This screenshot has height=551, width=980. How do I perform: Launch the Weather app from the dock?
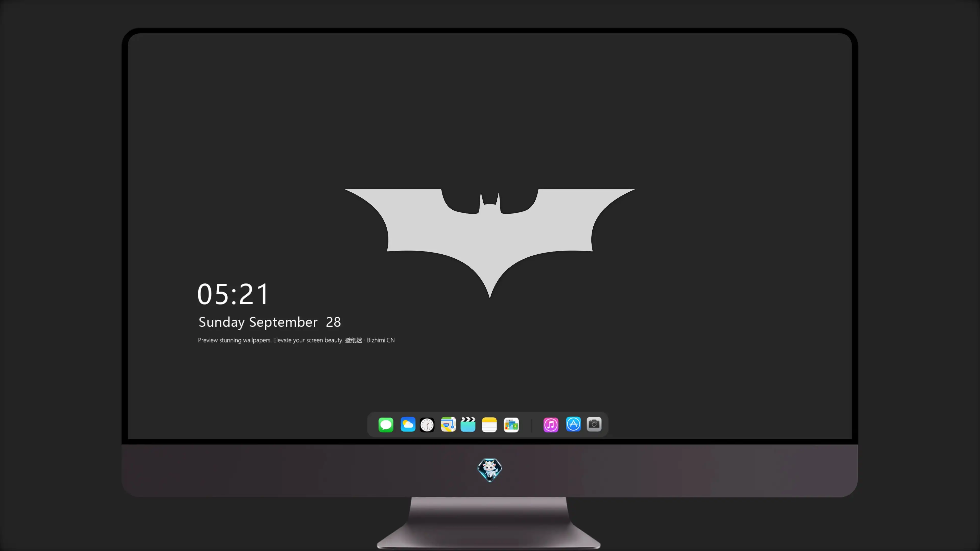pos(408,424)
